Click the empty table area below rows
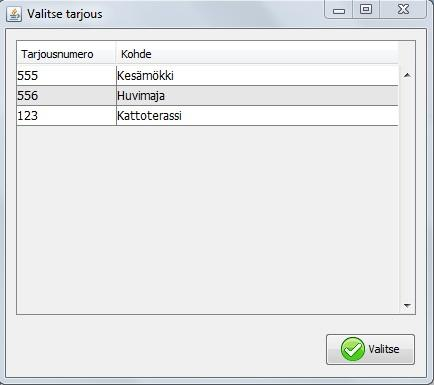The image size is (434, 385). 208,219
